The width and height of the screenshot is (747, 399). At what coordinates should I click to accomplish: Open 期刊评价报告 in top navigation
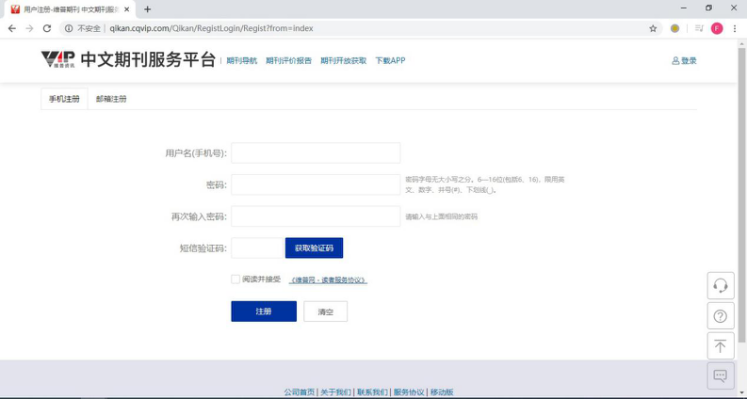pos(289,60)
